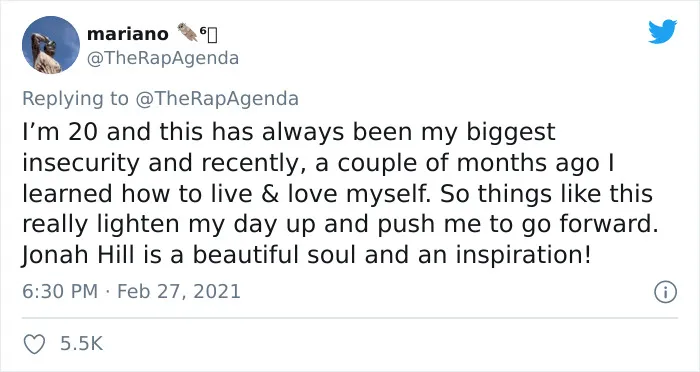The image size is (700, 372).
Task: Click the Replying to label
Action: [x=75, y=99]
